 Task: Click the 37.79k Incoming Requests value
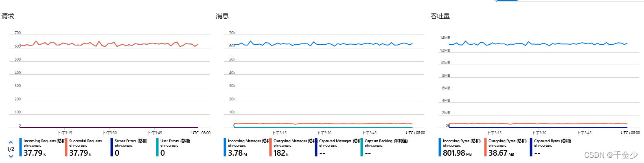point(35,153)
